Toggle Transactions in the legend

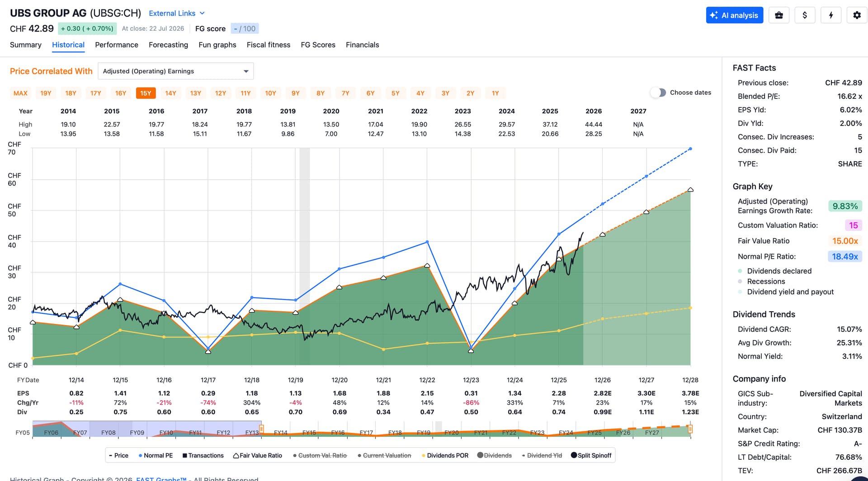point(203,455)
